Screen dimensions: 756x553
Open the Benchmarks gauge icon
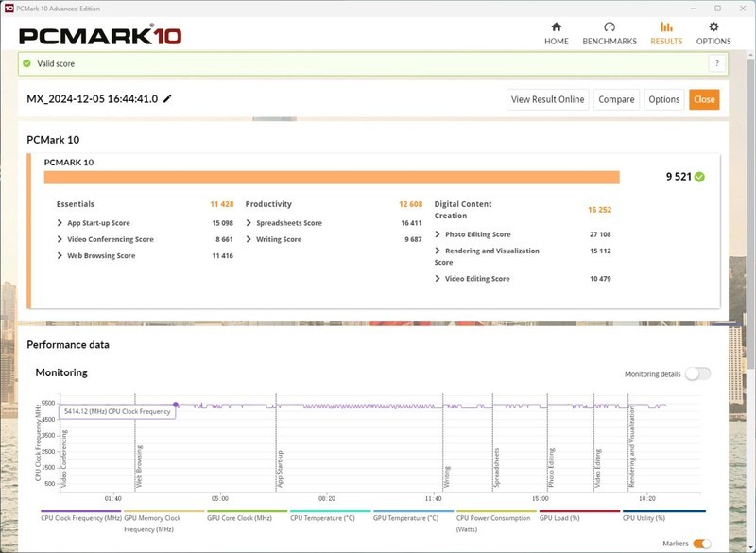610,27
